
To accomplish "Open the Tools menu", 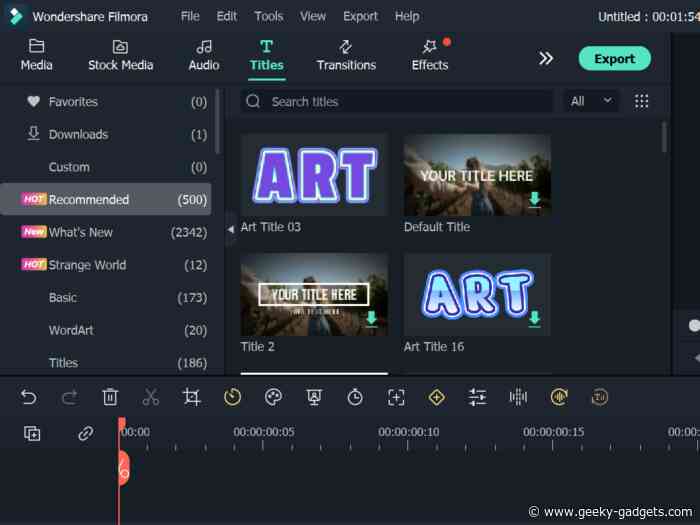I will tap(268, 17).
